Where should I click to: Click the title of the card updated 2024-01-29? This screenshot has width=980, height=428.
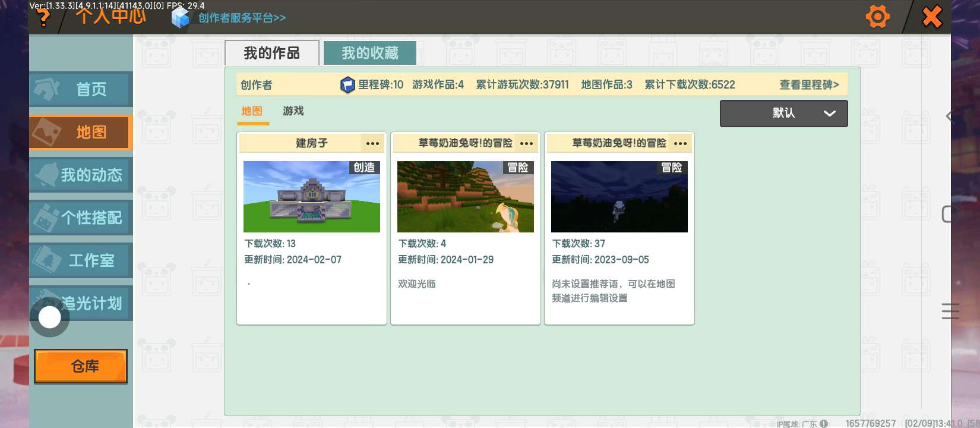[466, 143]
